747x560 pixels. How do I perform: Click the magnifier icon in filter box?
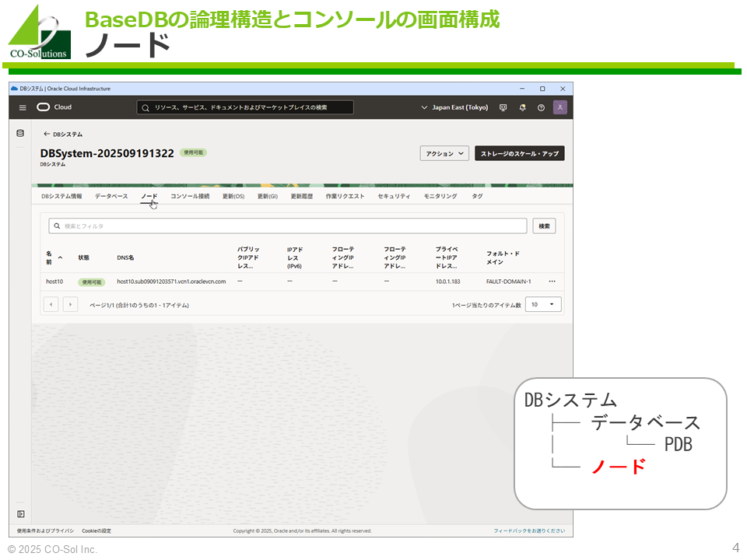click(57, 226)
